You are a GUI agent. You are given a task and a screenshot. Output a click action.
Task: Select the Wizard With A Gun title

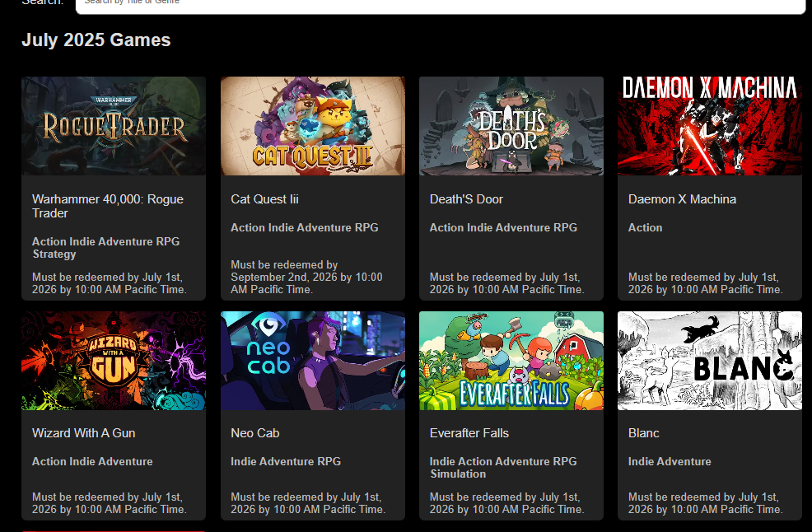point(83,433)
